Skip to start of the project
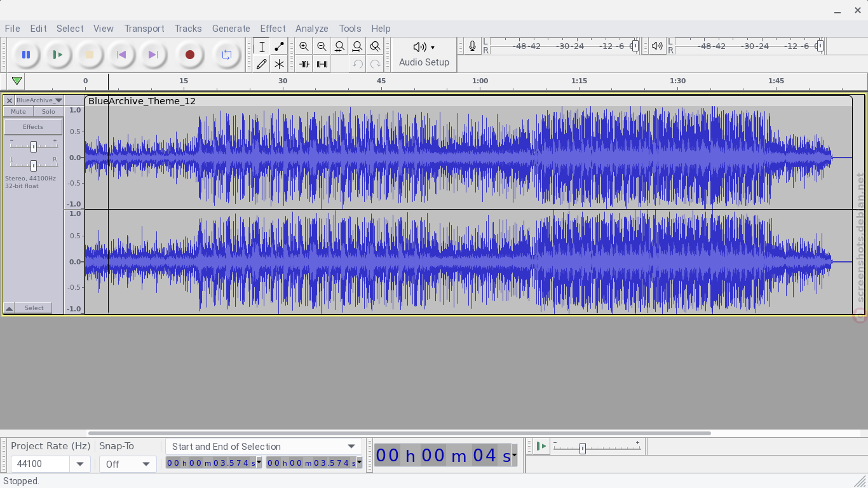Viewport: 868px width, 488px height. (x=121, y=55)
